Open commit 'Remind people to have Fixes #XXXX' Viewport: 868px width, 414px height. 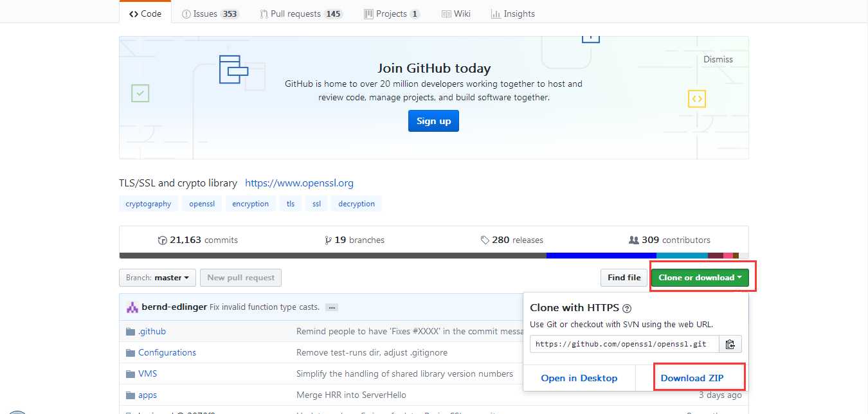[410, 331]
